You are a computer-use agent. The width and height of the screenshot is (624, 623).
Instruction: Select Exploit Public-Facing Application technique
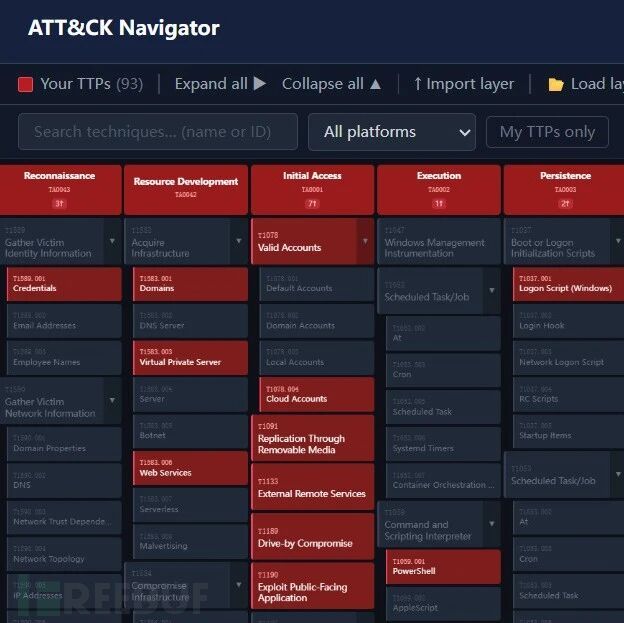312,586
